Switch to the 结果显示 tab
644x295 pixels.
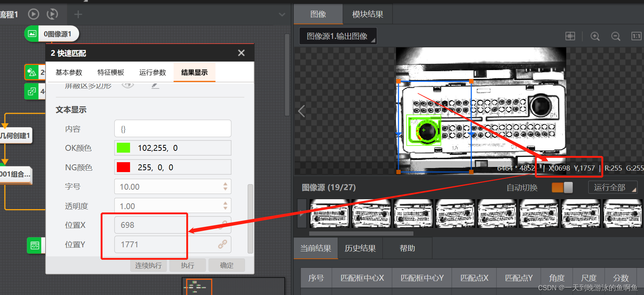[194, 72]
